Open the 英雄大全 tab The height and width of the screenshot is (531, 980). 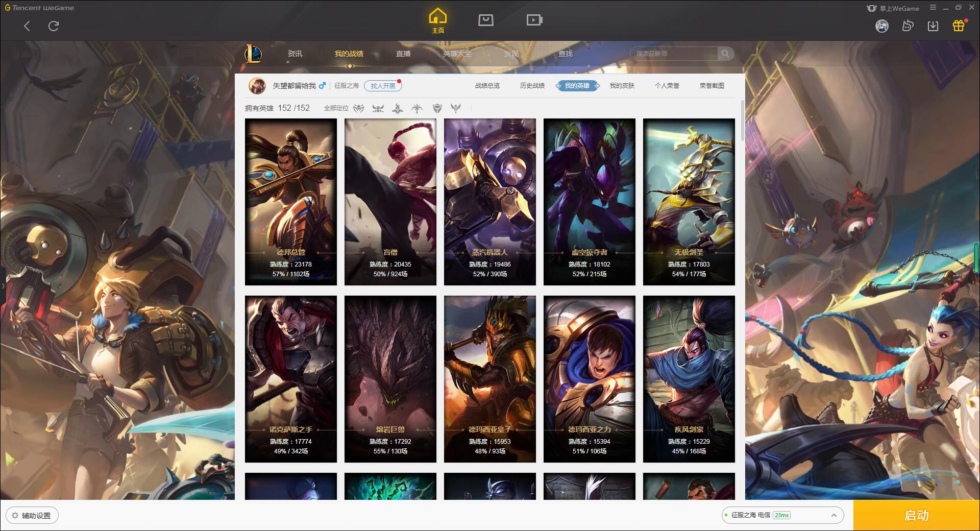[457, 54]
